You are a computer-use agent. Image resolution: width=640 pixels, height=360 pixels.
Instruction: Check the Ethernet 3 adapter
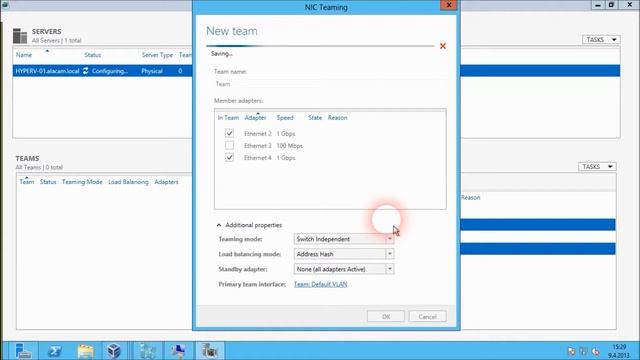tap(229, 145)
